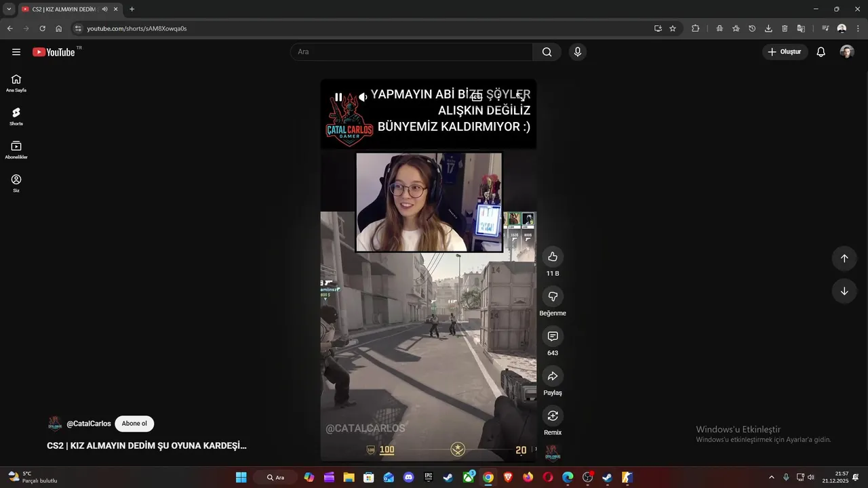Focus the YouTube Ara search box
The width and height of the screenshot is (868, 488).
click(x=412, y=52)
